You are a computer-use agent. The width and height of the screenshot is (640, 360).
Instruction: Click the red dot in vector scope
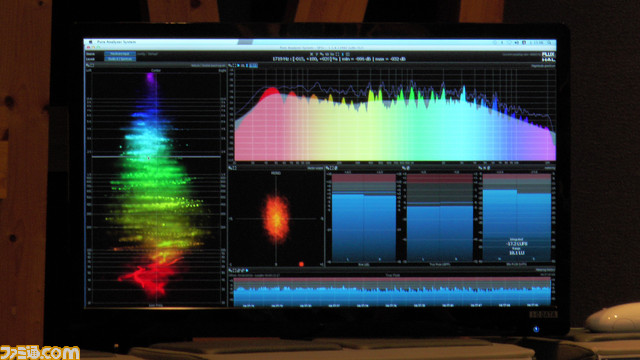[301, 264]
